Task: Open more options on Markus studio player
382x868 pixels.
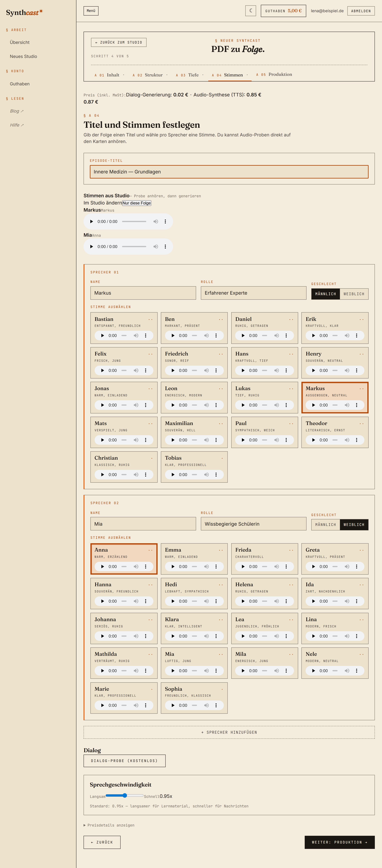Action: click(165, 221)
